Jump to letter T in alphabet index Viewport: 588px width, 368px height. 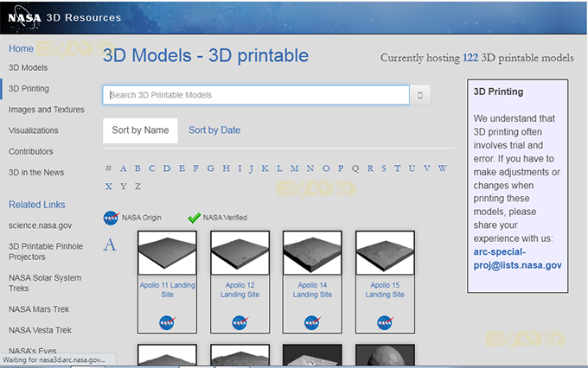coord(398,168)
